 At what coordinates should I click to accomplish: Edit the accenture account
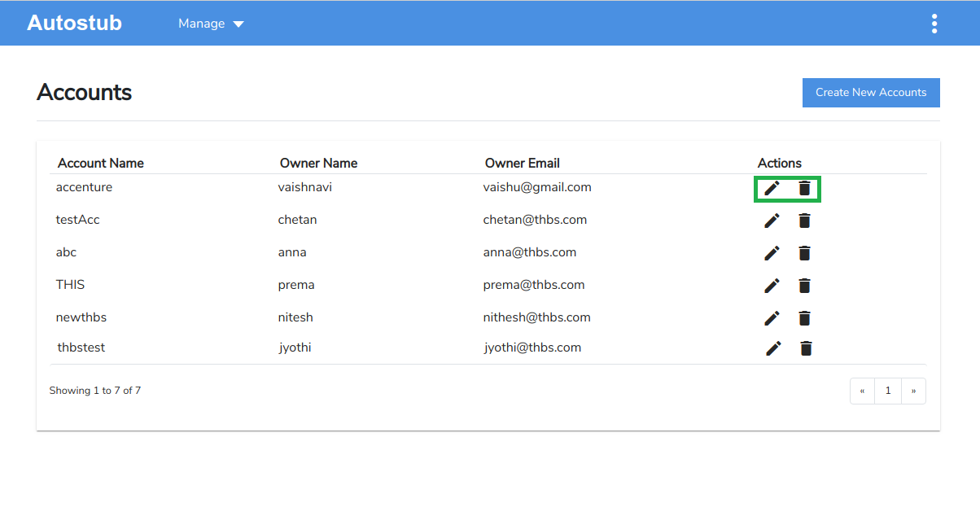pos(772,189)
